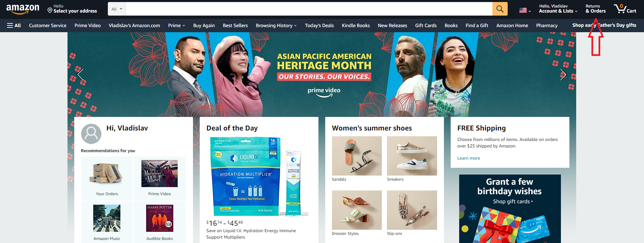Click the US flag language selector

pyautogui.click(x=525, y=11)
